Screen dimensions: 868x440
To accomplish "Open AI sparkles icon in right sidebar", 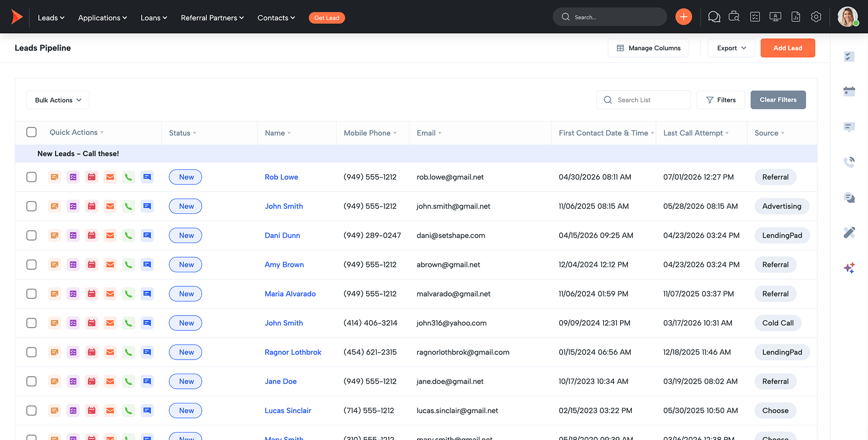I will 849,268.
